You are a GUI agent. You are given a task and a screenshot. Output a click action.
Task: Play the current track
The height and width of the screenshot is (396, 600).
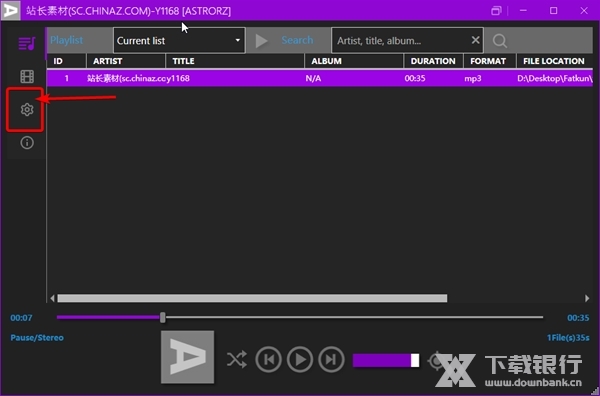[300, 359]
